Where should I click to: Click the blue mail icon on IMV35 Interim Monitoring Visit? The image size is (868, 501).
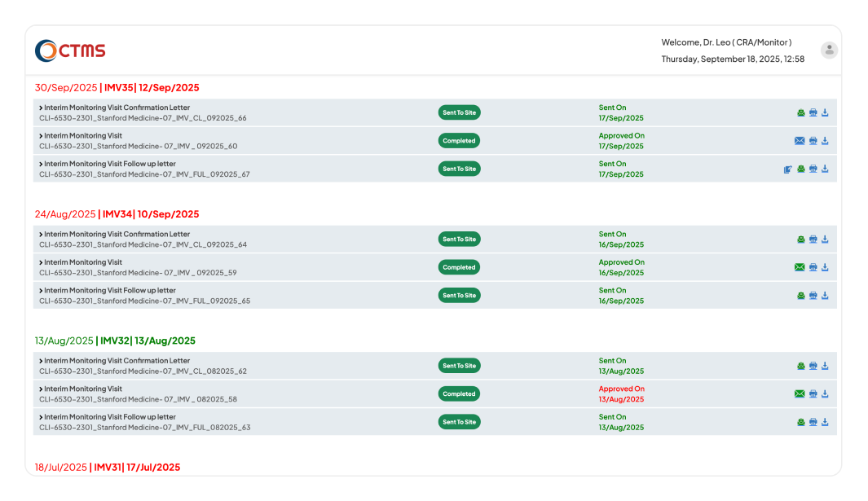coord(800,140)
